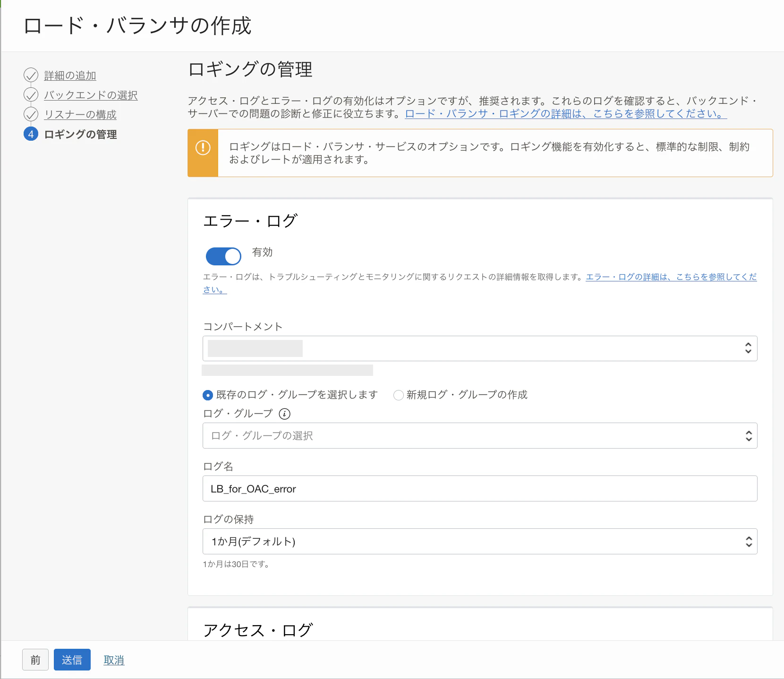784x679 pixels.
Task: Open the ログ・グループの選択 dropdown
Action: click(x=480, y=435)
